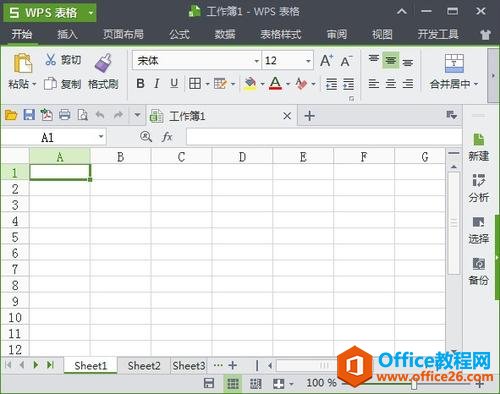The width and height of the screenshot is (500, 394).
Task: Open the quick access toolbar customize arrow
Action: (137, 115)
